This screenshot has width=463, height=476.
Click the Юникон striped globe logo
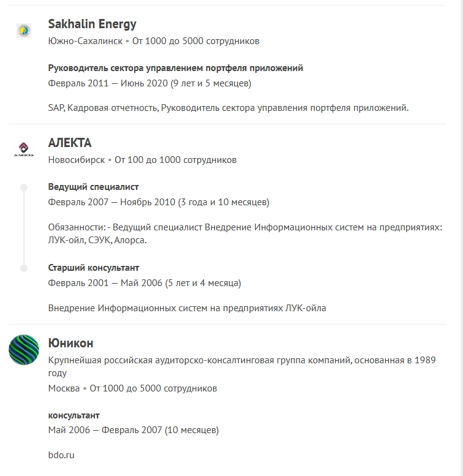(24, 350)
